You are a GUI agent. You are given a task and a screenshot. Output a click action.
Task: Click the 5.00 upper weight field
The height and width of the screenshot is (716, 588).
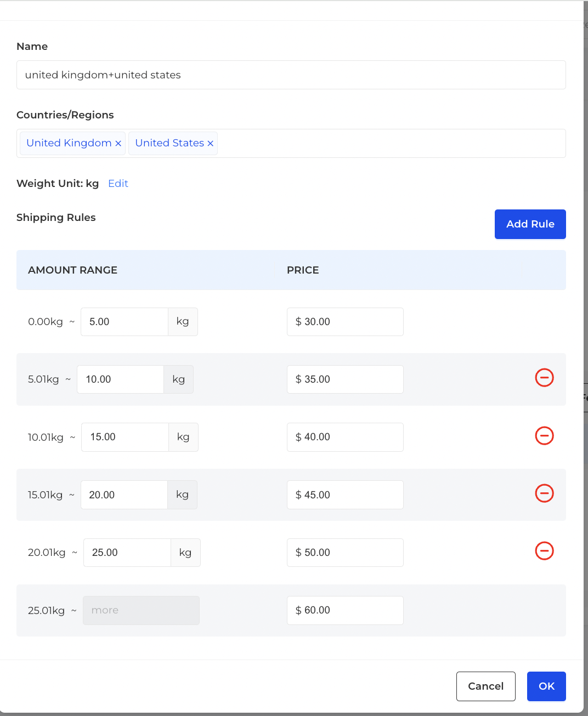pos(125,322)
